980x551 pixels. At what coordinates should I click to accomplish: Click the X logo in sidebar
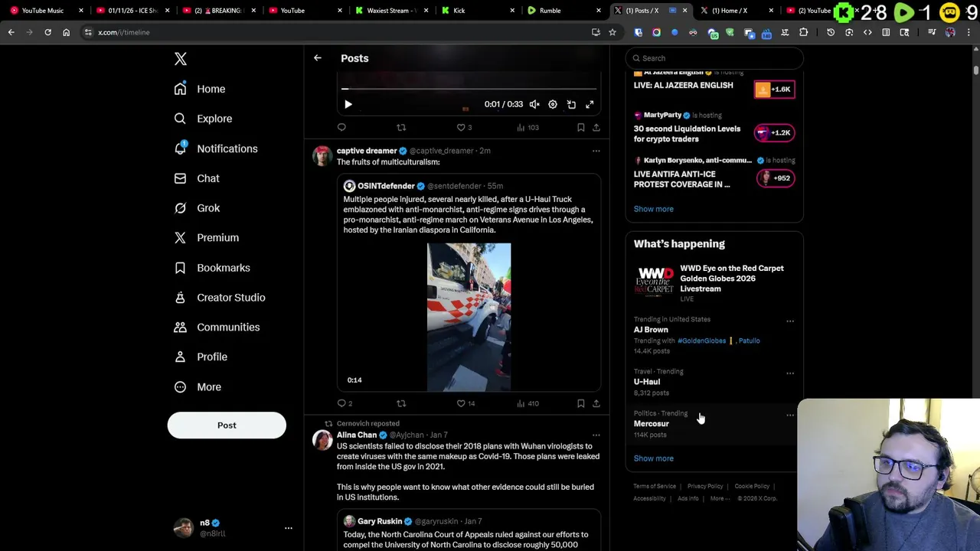point(181,59)
